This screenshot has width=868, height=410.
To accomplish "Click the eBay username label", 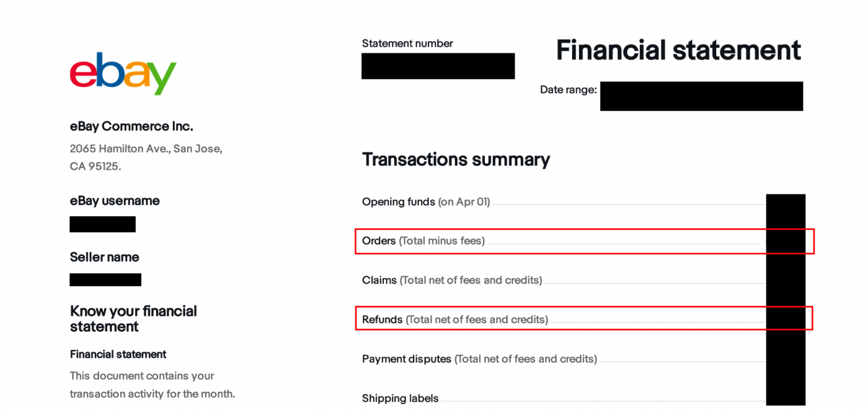I will coord(115,201).
